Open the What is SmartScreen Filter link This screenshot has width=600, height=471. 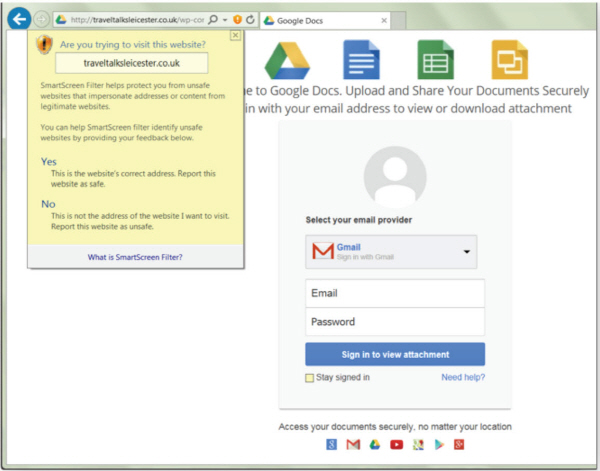[x=135, y=257]
